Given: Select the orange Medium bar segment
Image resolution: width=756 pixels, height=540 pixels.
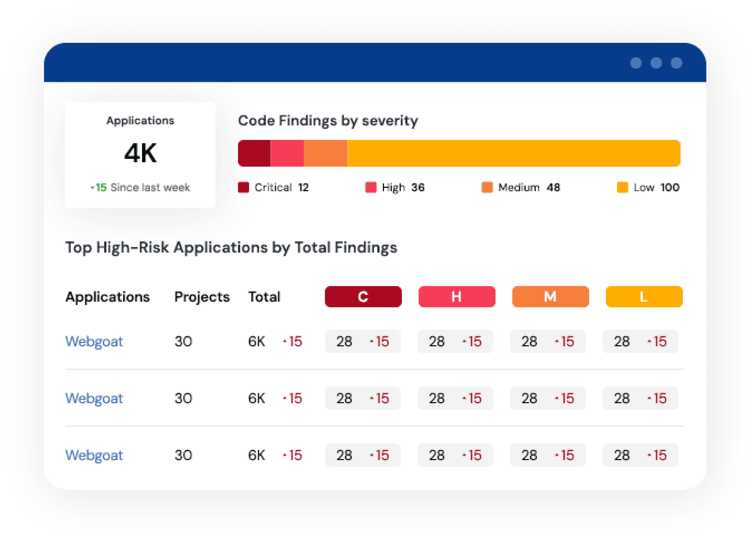Looking at the screenshot, I should [x=325, y=153].
